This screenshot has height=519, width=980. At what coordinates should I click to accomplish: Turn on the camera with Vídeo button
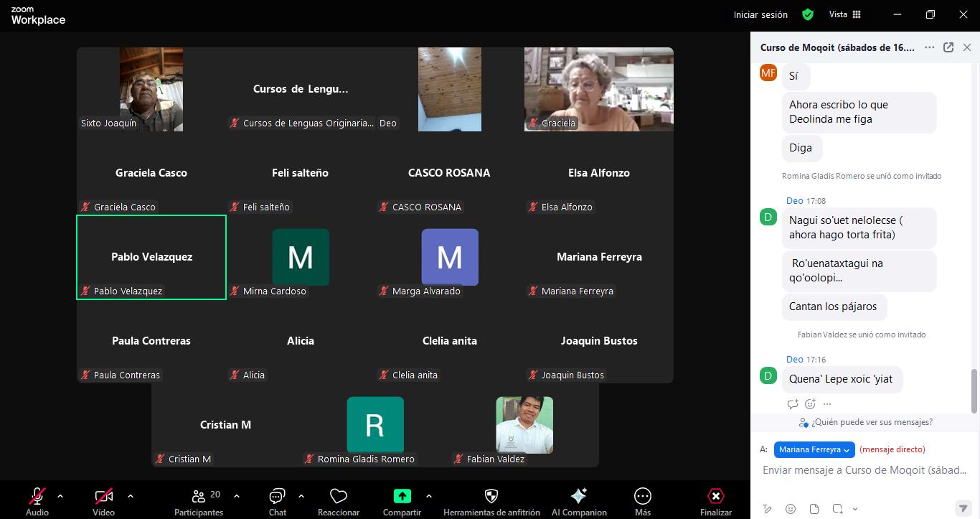[x=103, y=501]
